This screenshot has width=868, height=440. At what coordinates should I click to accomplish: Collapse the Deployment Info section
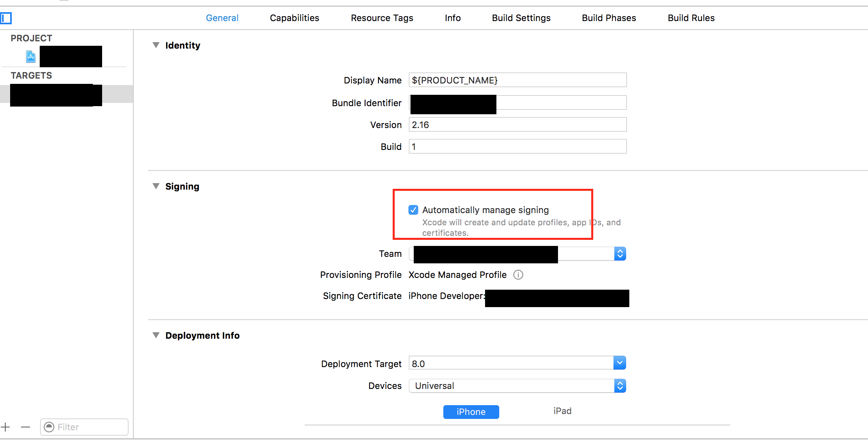coord(156,335)
